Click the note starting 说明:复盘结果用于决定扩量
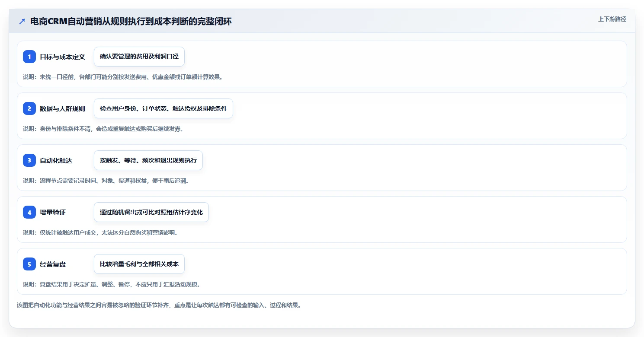Screen dimensions: 644x337 (x=112, y=284)
